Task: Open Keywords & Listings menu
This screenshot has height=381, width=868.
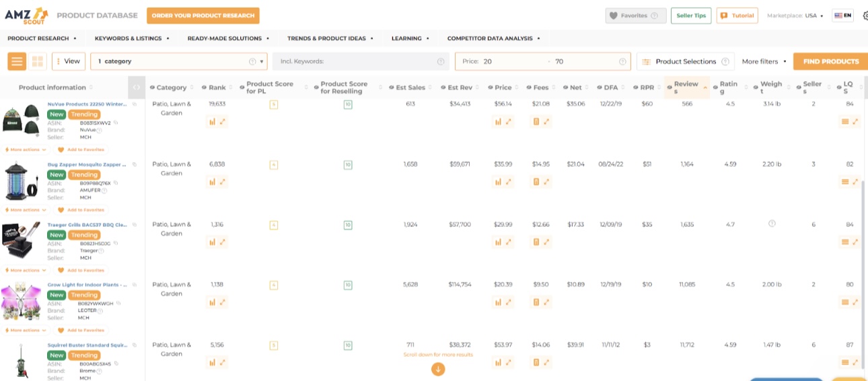Action: click(132, 38)
